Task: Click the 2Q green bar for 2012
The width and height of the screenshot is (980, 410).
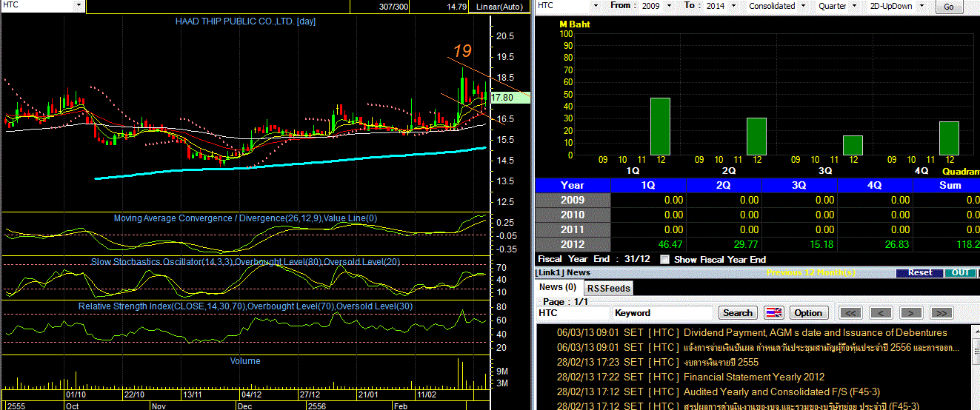Action: [x=756, y=137]
